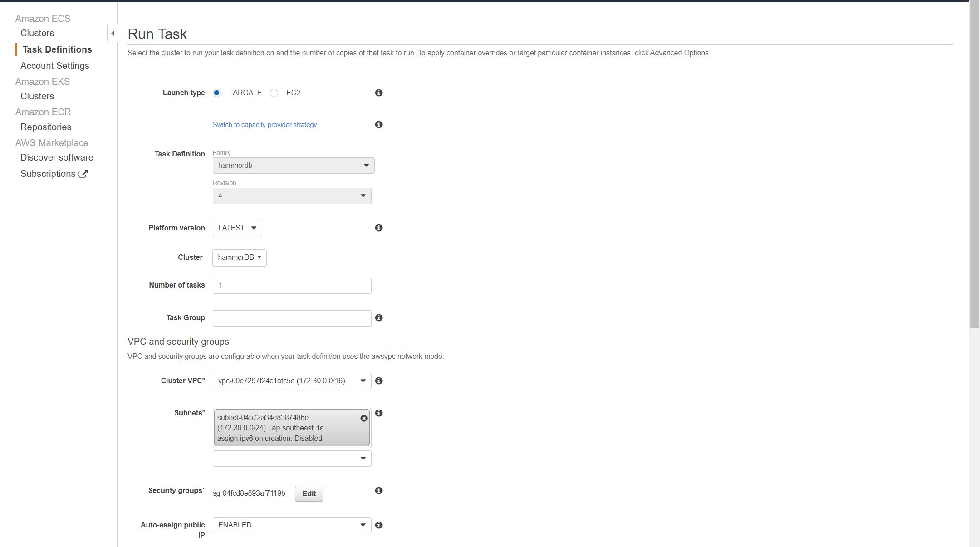Click info icon next to Launch type
The height and width of the screenshot is (547, 980).
tap(379, 93)
